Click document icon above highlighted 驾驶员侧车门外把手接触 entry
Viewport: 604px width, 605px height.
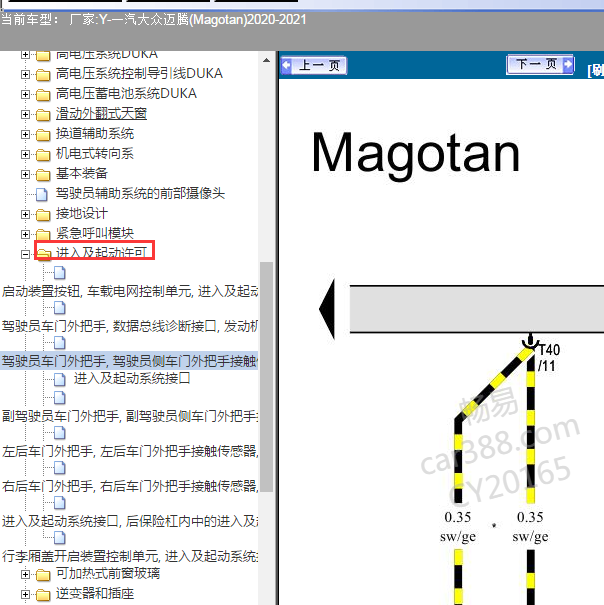pos(59,343)
